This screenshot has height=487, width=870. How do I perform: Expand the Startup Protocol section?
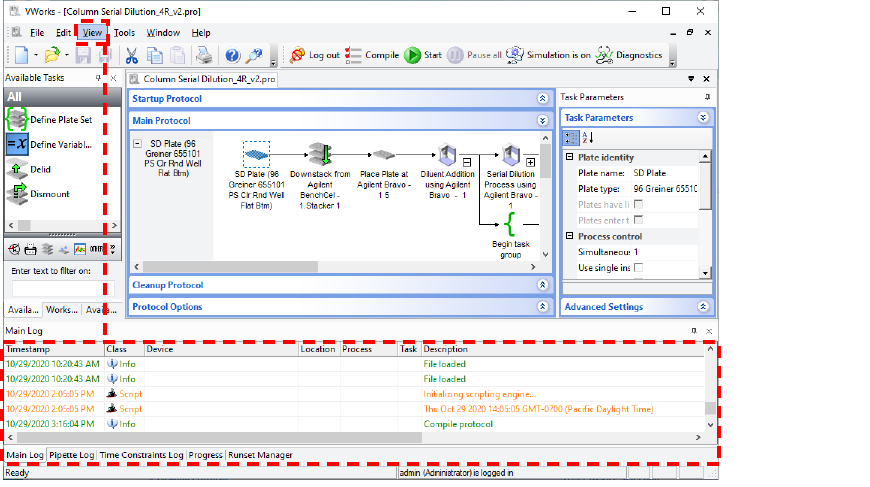coord(543,99)
